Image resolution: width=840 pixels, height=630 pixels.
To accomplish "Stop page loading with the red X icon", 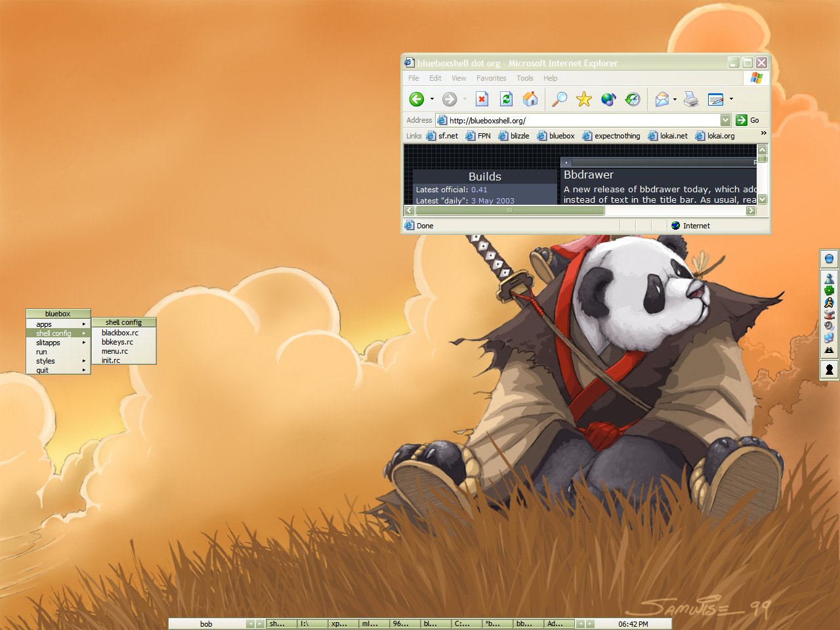I will (482, 99).
